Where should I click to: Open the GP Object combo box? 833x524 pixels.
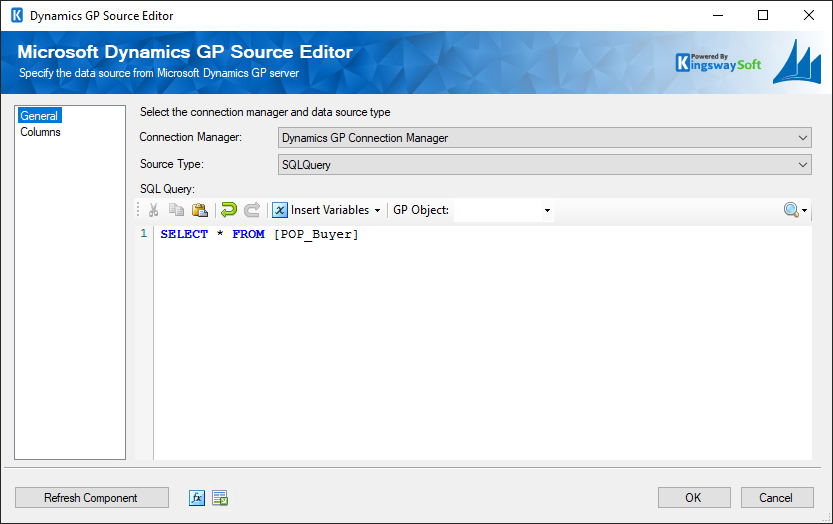503,210
